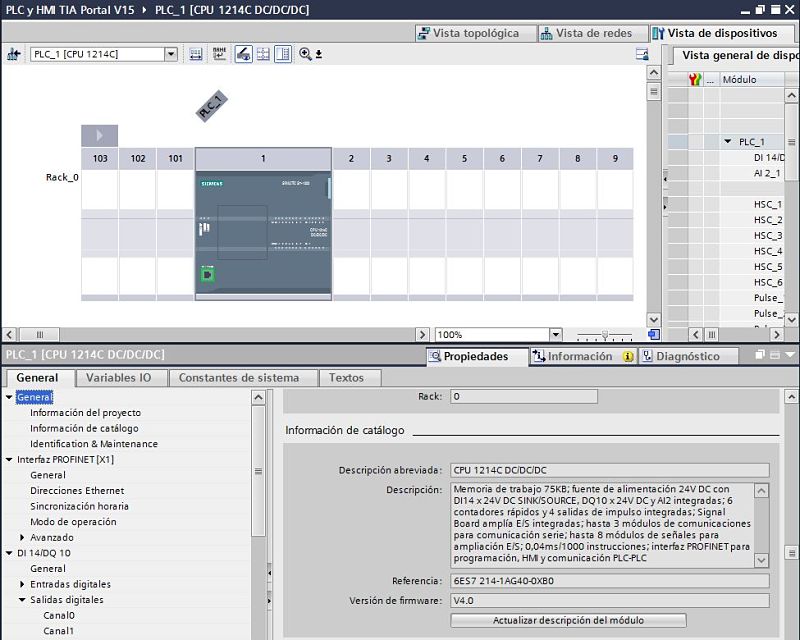Collapse the DI 14/DQ 10 tree node

[9, 553]
